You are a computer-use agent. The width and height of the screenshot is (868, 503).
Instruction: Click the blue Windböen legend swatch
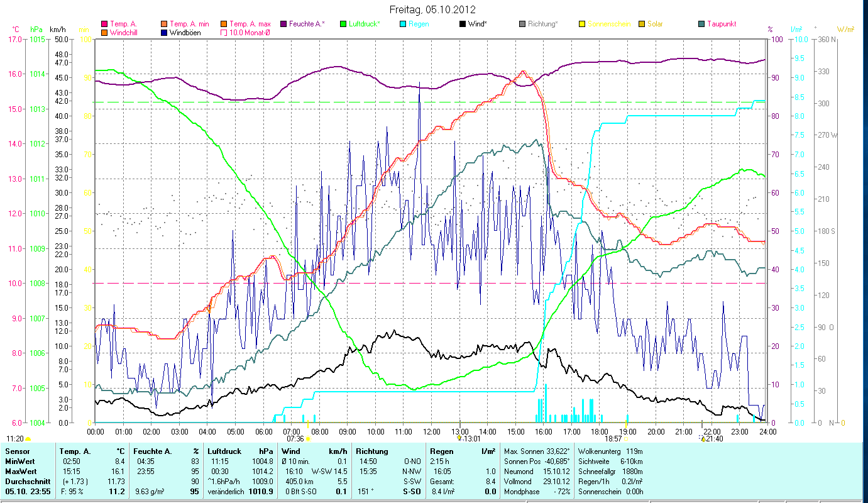[165, 32]
